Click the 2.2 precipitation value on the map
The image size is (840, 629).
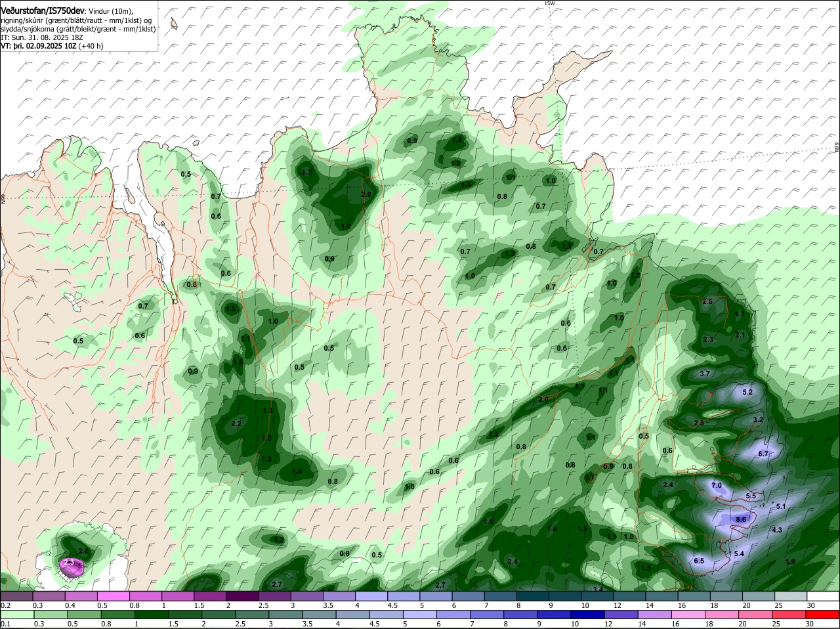237,423
